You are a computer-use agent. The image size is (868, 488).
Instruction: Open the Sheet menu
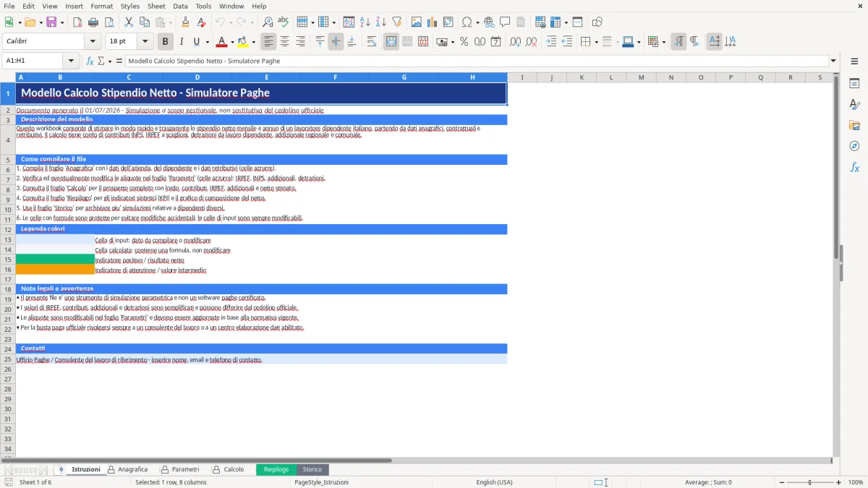pyautogui.click(x=156, y=6)
